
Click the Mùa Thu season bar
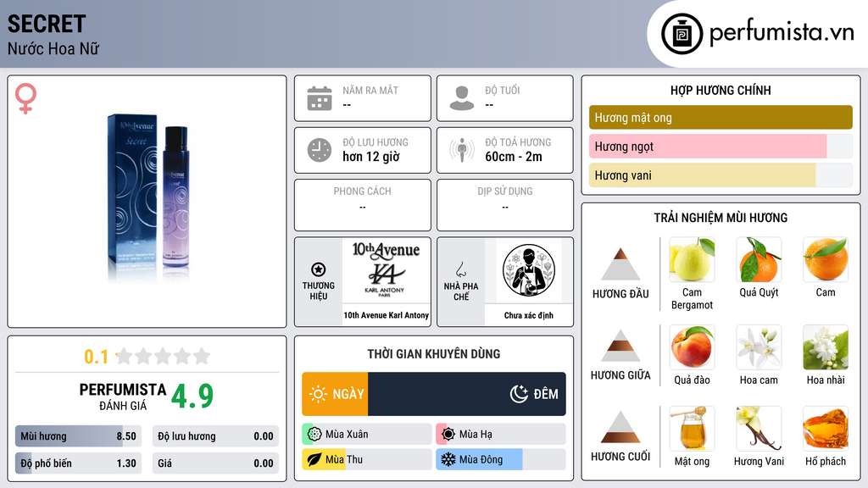point(367,459)
